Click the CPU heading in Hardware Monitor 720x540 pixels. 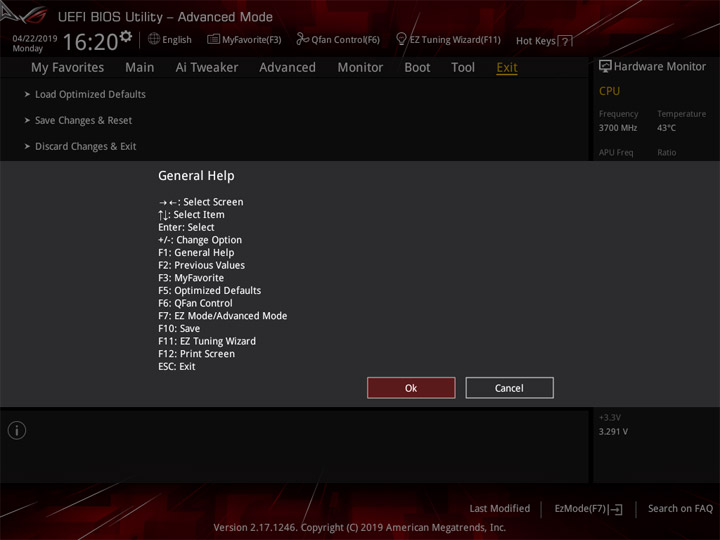click(x=609, y=91)
